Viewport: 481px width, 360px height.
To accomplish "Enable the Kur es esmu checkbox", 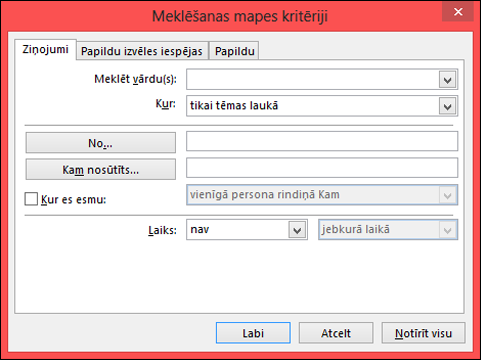I will (x=31, y=199).
